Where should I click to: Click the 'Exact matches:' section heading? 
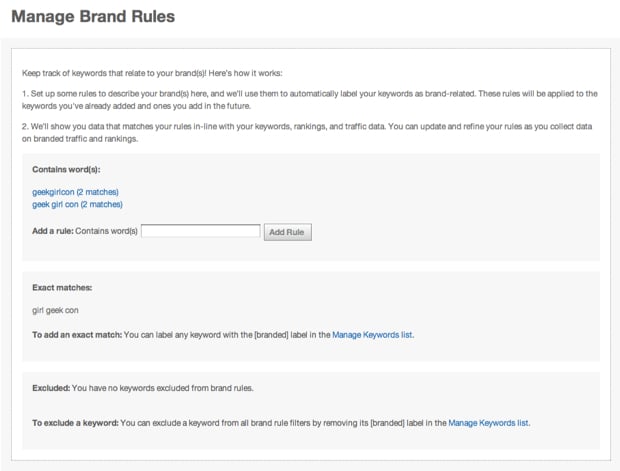(x=62, y=288)
